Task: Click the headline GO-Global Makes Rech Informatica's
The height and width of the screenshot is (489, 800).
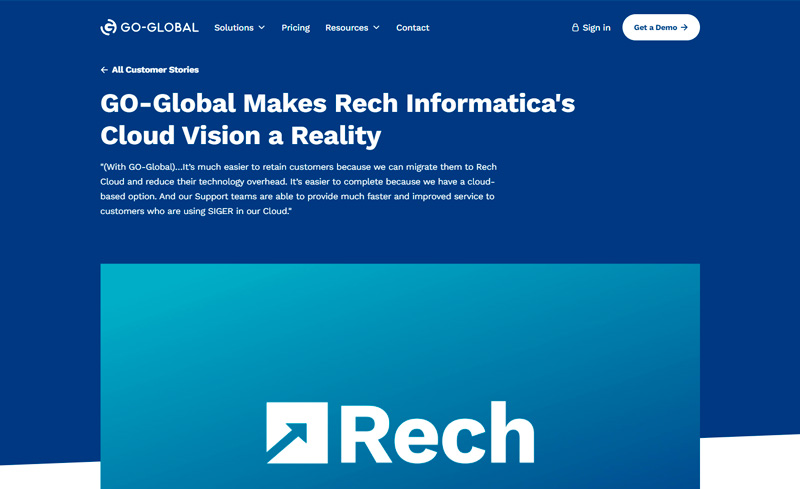Action: (x=337, y=103)
